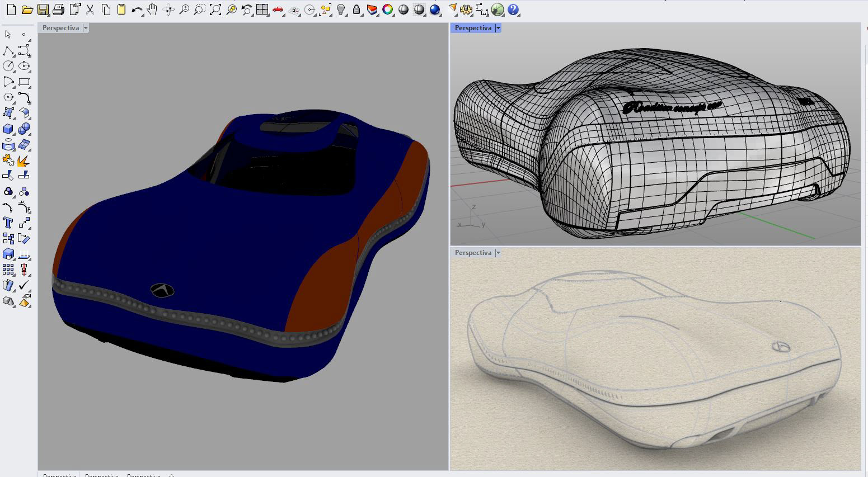Image resolution: width=868 pixels, height=477 pixels.
Task: Undo the last action with the Undo arrow
Action: (x=137, y=10)
